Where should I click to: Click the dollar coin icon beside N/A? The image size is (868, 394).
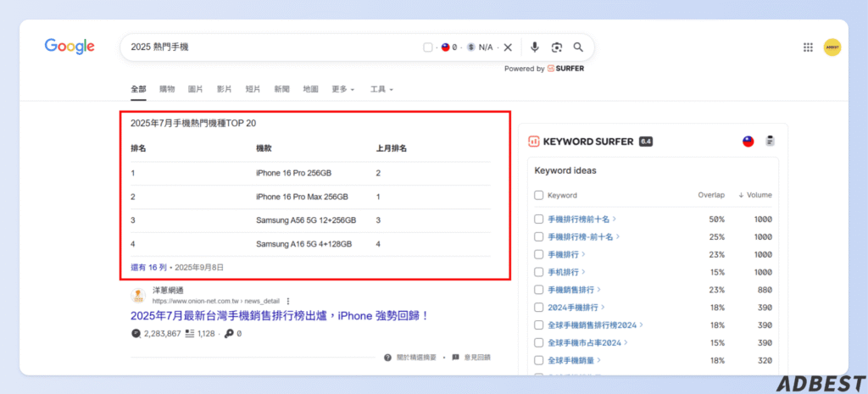point(471,47)
